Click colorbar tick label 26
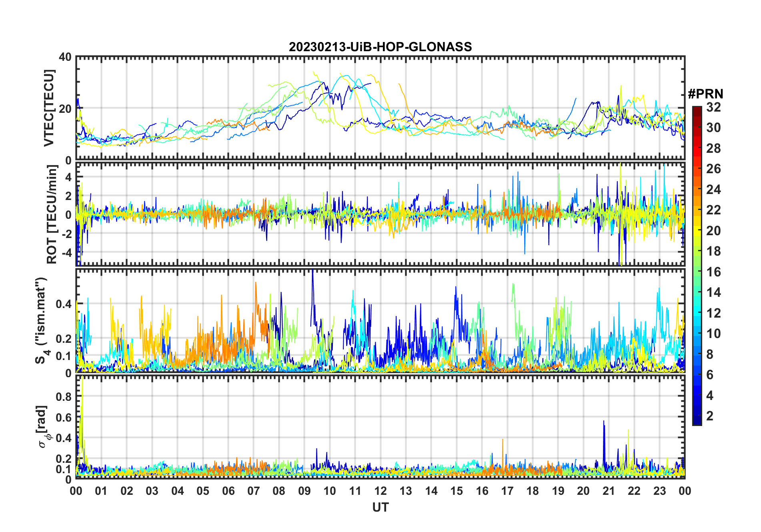 [713, 169]
